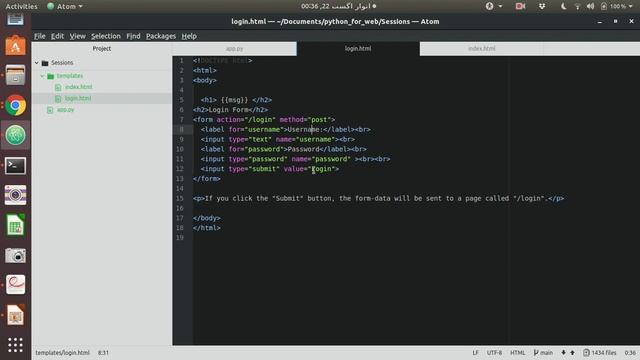Click the templates folder icon

[x=51, y=76]
